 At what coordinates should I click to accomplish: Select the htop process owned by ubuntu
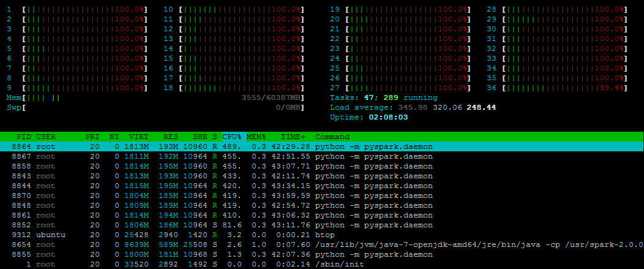click(x=322, y=235)
